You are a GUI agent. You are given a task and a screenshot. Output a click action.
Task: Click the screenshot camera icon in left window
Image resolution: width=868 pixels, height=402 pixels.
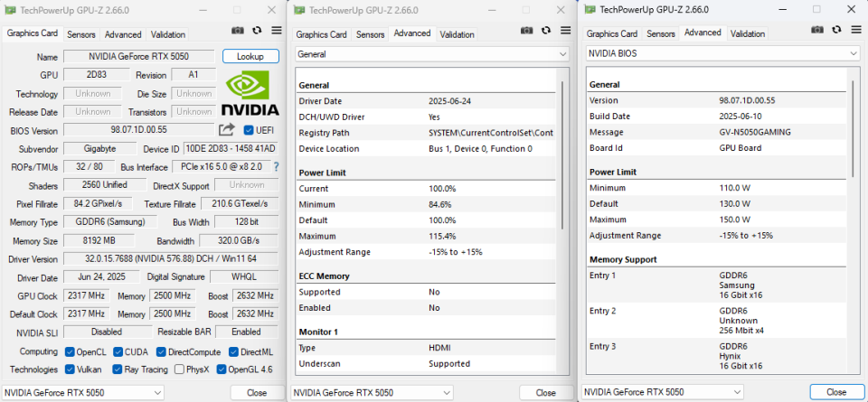238,31
